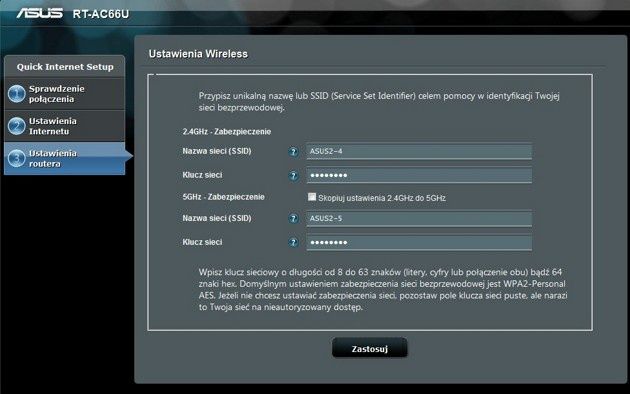This screenshot has width=630, height=394.
Task: Enable Skopiuj ustawienia 2.4GHz do 5GHz checkbox
Action: click(x=312, y=197)
